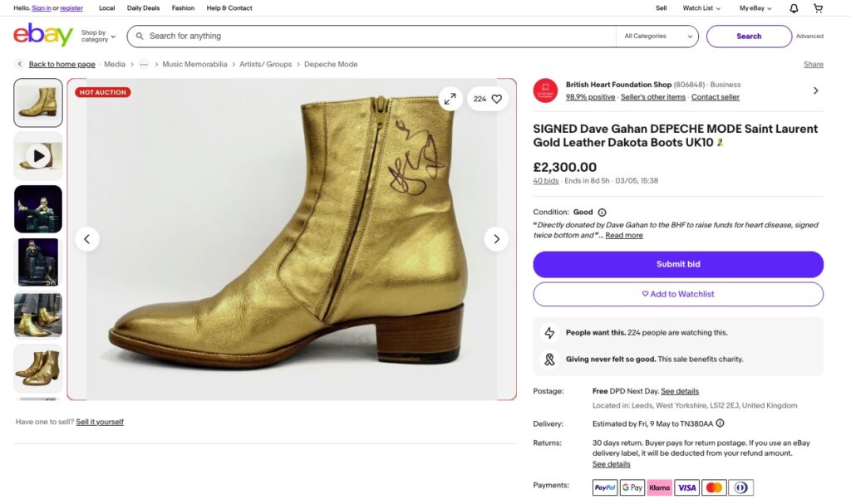Open Seller's other items link

(653, 97)
